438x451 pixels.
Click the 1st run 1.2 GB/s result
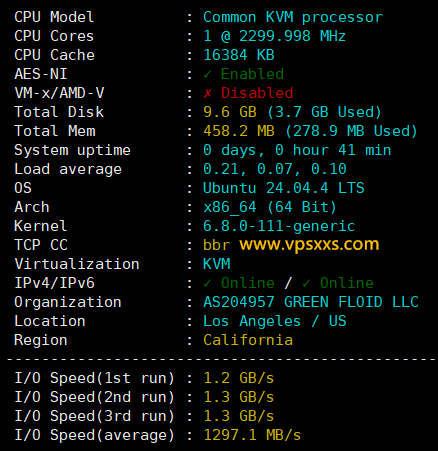pos(239,378)
